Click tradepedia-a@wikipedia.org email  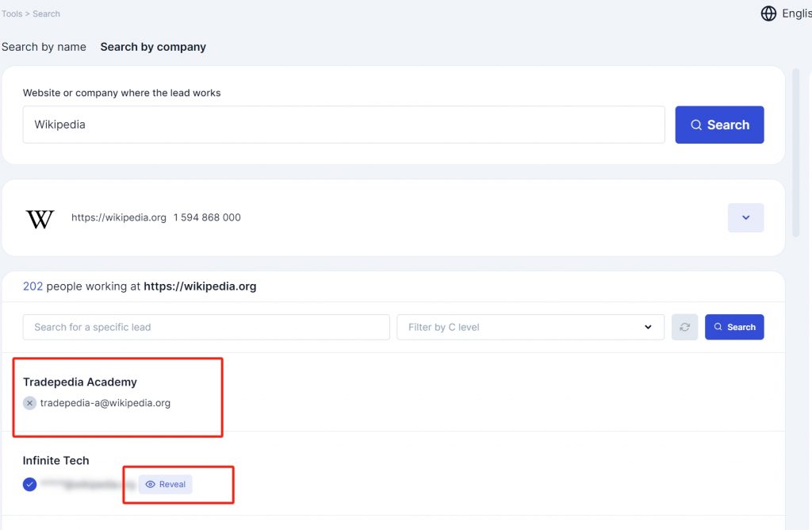tap(105, 403)
